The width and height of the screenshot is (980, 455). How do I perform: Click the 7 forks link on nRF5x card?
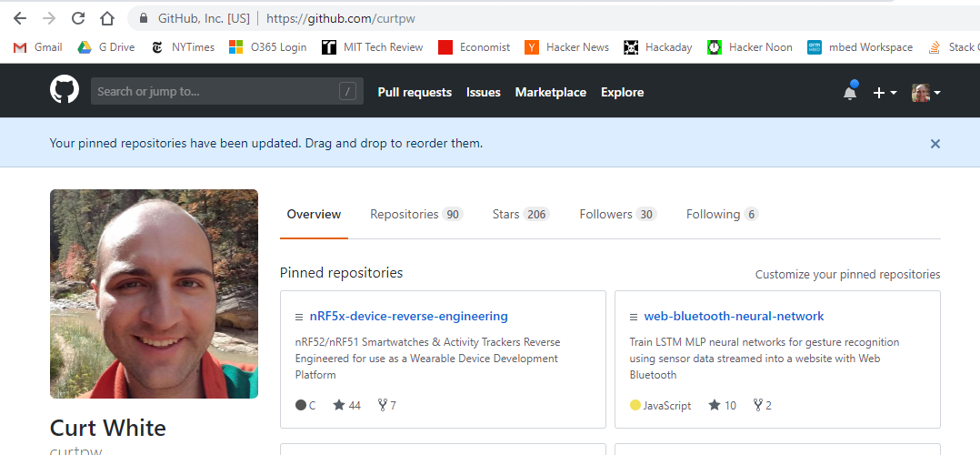[x=387, y=406]
